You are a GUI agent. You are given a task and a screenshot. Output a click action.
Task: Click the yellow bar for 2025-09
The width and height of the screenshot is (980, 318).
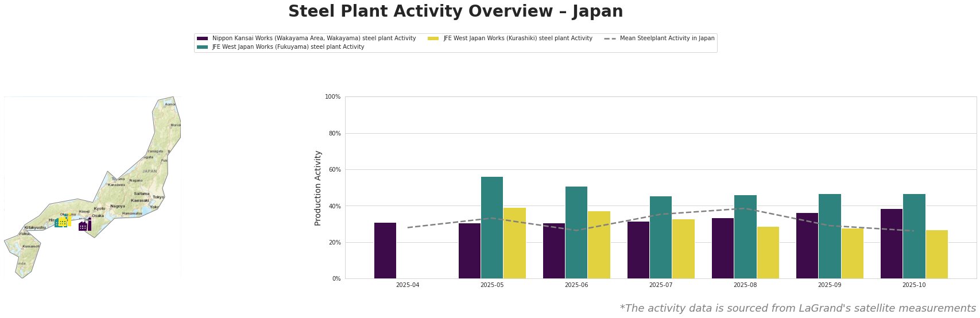point(852,254)
